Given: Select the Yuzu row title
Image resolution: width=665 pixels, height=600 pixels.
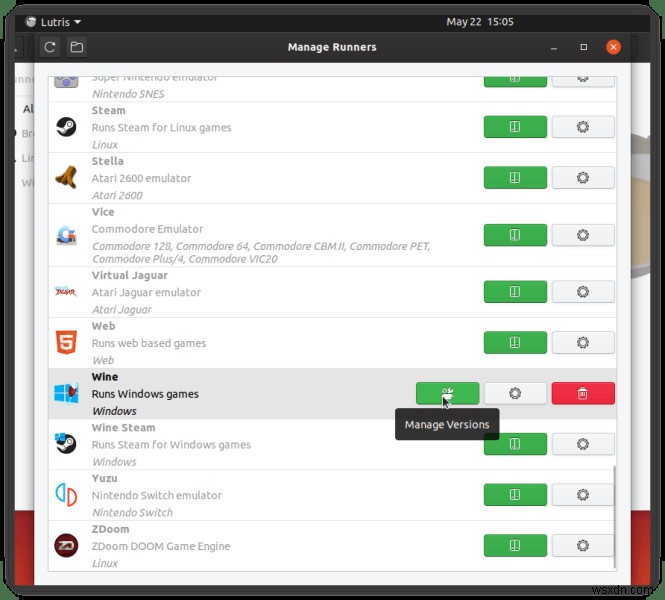Looking at the screenshot, I should point(104,478).
